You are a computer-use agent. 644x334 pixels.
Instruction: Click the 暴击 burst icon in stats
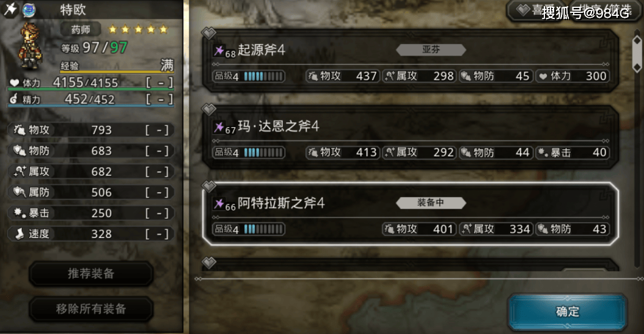[x=20, y=213]
